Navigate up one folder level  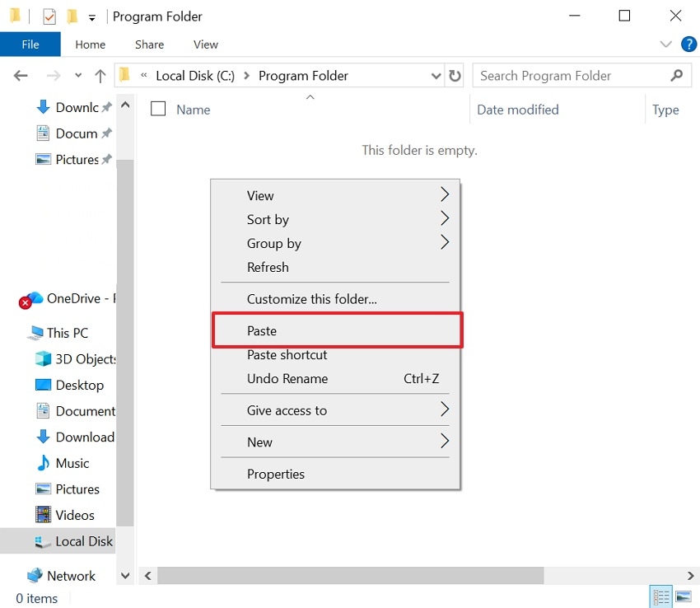[100, 75]
